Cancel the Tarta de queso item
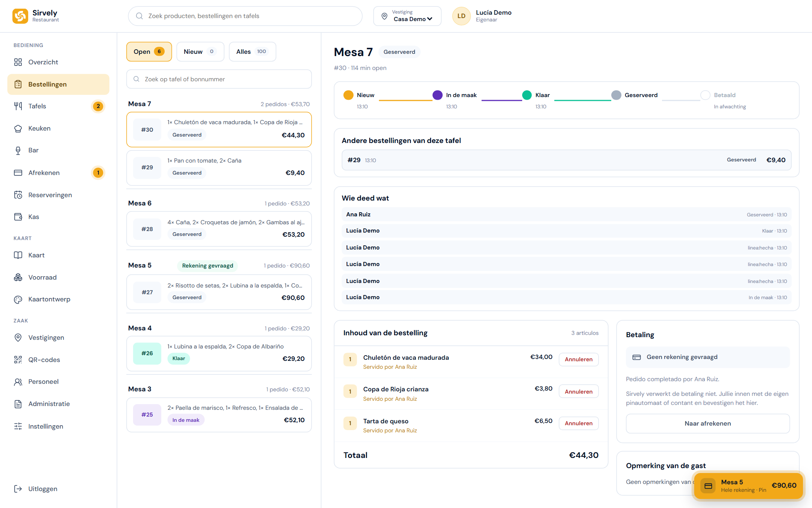 [x=579, y=423]
